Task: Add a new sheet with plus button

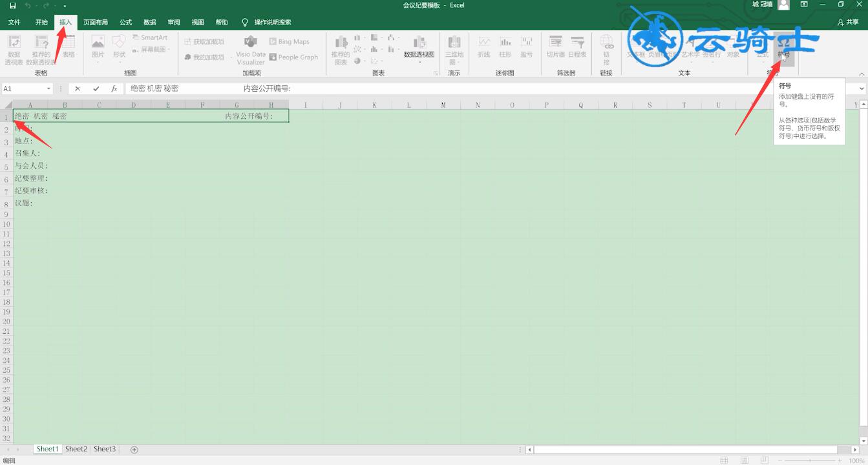Action: coord(134,449)
